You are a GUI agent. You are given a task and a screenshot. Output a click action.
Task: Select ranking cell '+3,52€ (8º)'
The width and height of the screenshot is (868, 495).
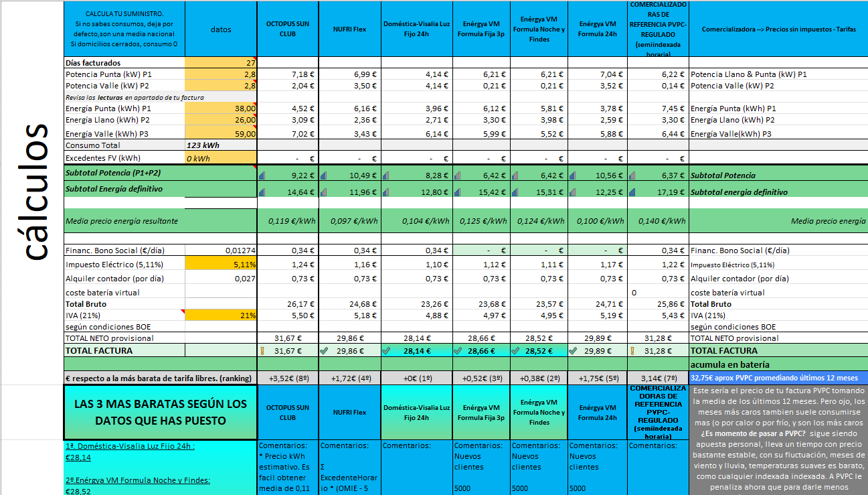point(288,378)
